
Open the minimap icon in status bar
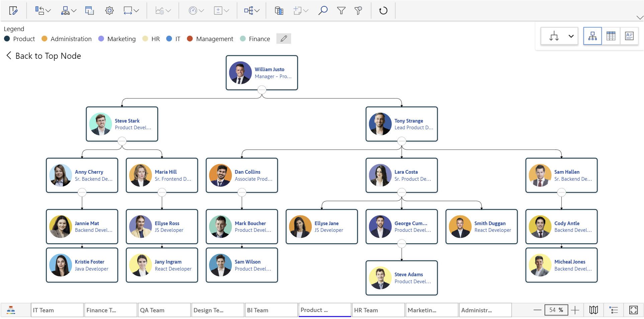[x=593, y=310]
